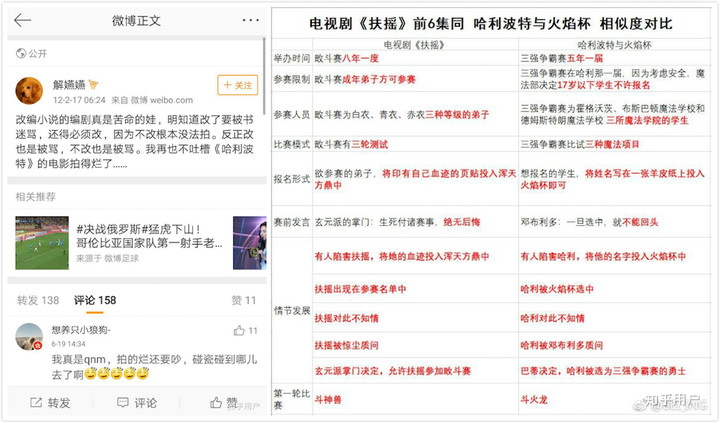The height and width of the screenshot is (423, 720).
Task: Go back with the left arrow icon
Action: point(22,20)
